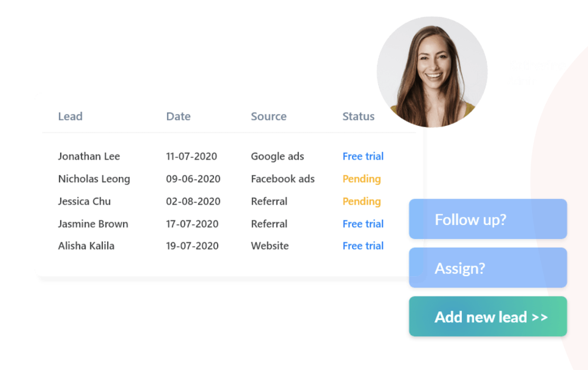Image resolution: width=588 pixels, height=370 pixels.
Task: Click the Follow up? button
Action: coord(488,219)
